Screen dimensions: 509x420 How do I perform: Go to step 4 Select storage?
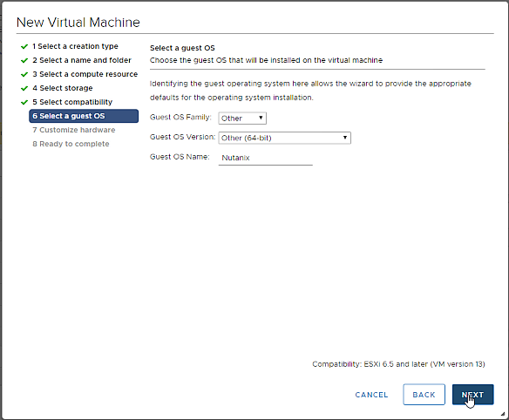(x=63, y=88)
